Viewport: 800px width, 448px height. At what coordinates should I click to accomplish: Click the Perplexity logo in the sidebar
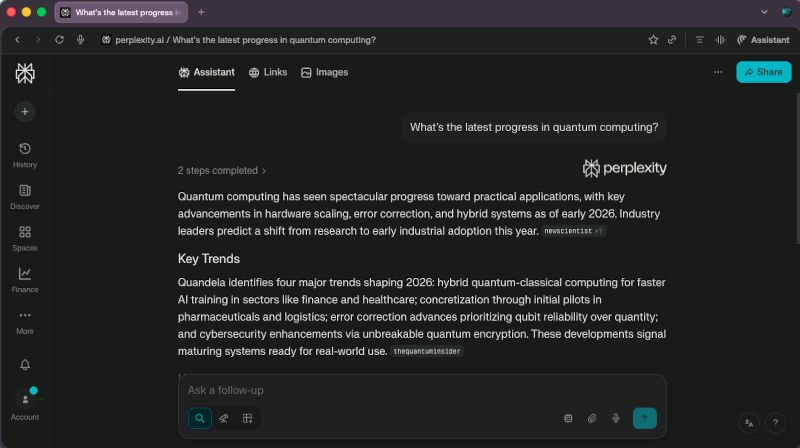[x=24, y=73]
